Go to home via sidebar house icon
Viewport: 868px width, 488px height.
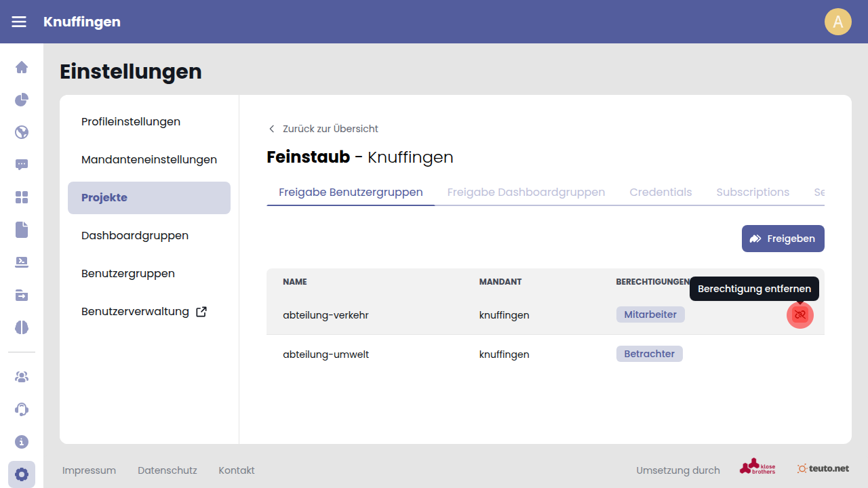pos(22,67)
